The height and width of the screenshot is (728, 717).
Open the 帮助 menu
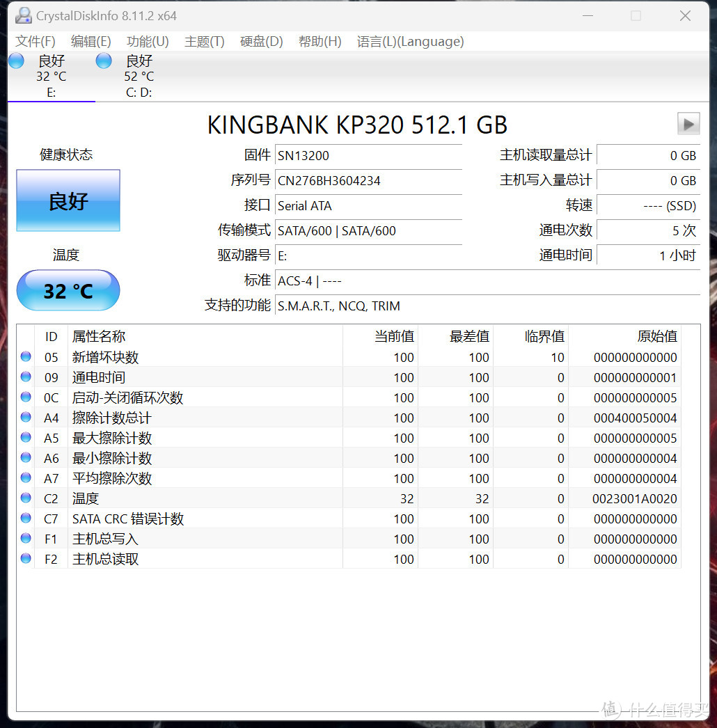coord(319,42)
